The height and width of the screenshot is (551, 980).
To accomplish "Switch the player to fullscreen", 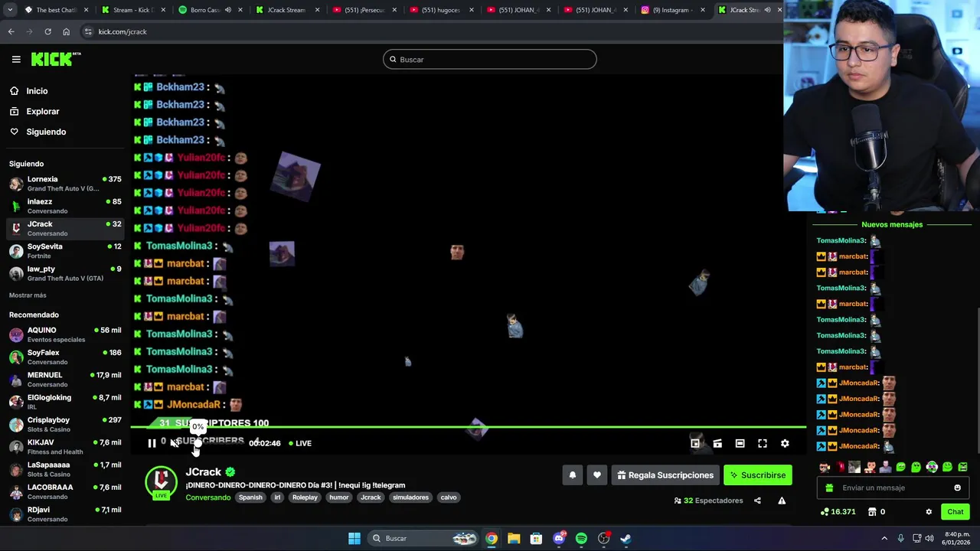I will click(763, 443).
